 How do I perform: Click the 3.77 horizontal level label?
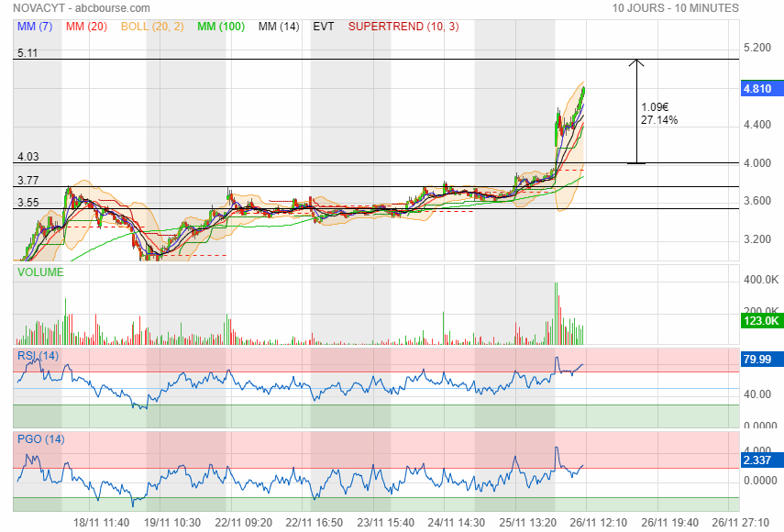28,181
